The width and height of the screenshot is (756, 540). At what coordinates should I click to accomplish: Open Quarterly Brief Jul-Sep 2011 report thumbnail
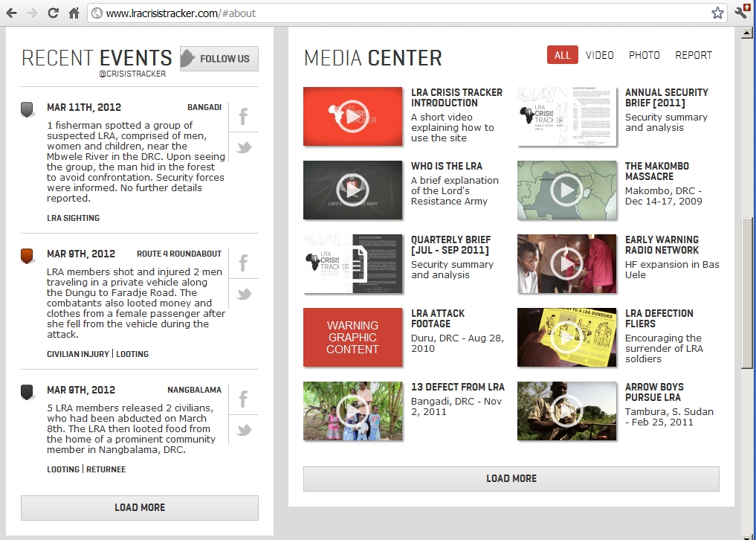352,263
